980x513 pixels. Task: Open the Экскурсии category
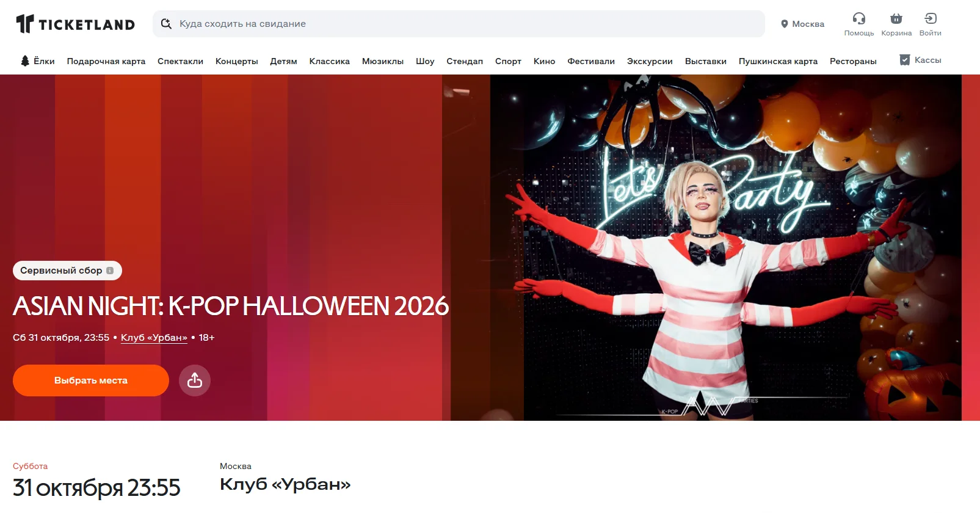pos(650,61)
